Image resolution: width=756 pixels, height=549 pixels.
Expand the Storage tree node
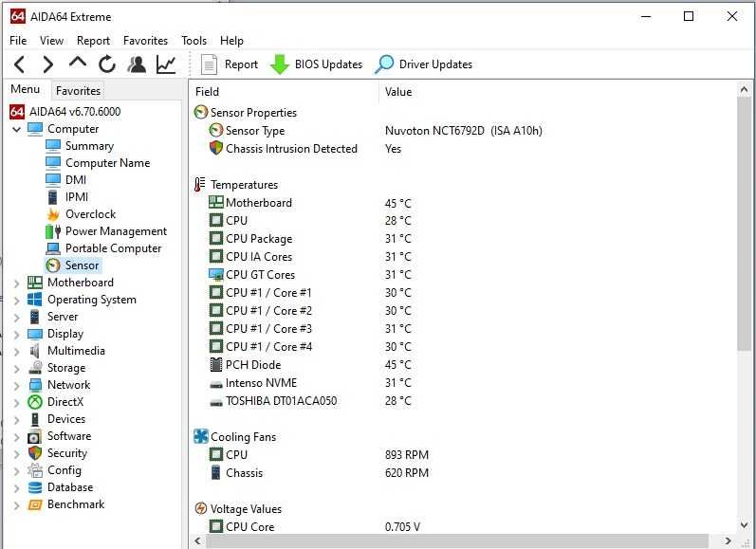coord(17,368)
